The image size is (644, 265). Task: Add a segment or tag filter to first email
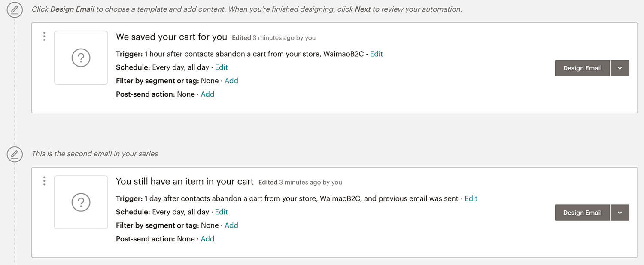click(231, 80)
